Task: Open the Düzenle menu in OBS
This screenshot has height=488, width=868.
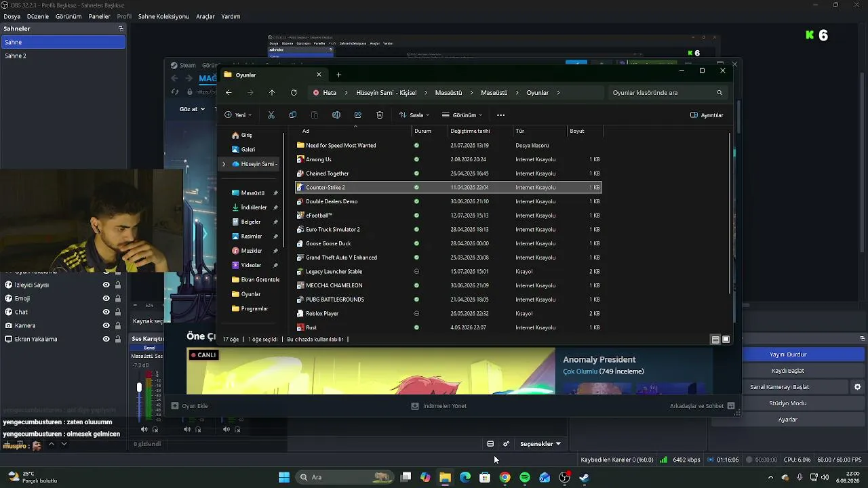Action: tap(38, 16)
